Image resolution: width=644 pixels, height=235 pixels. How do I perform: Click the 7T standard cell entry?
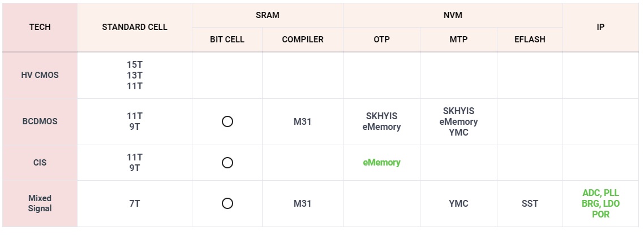[x=134, y=203]
